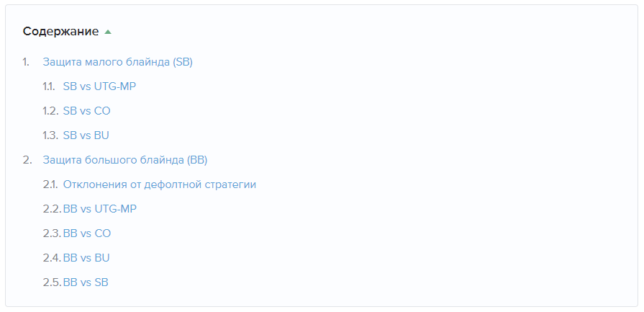Open 'Защита малого блайнда (SB)' section link
This screenshot has height=312, width=644.
pyautogui.click(x=117, y=62)
